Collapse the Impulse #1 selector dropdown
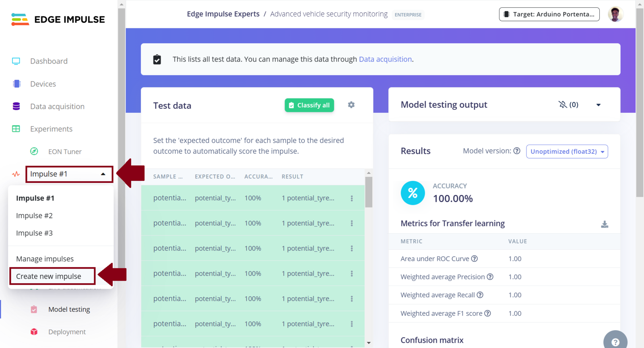 coord(69,174)
